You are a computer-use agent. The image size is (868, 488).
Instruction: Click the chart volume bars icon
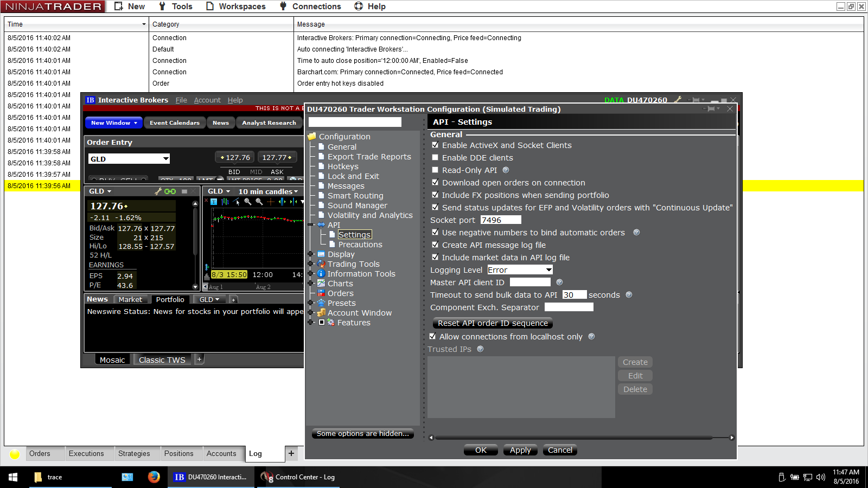tap(206, 277)
